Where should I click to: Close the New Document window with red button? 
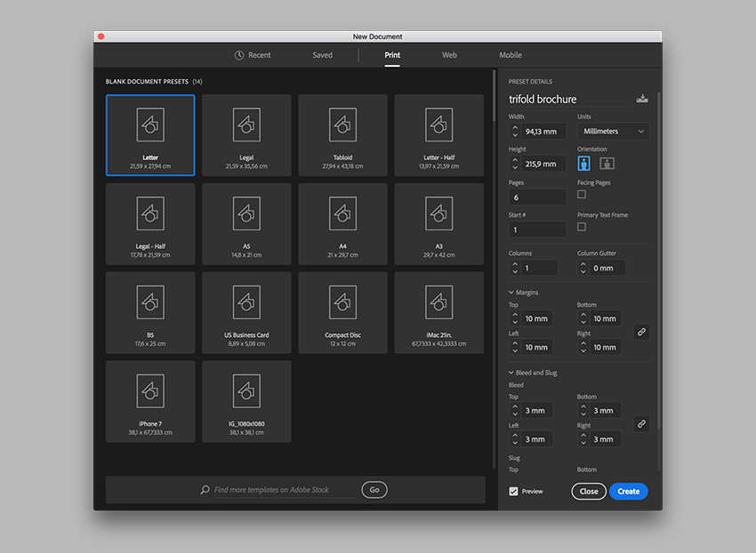click(101, 36)
